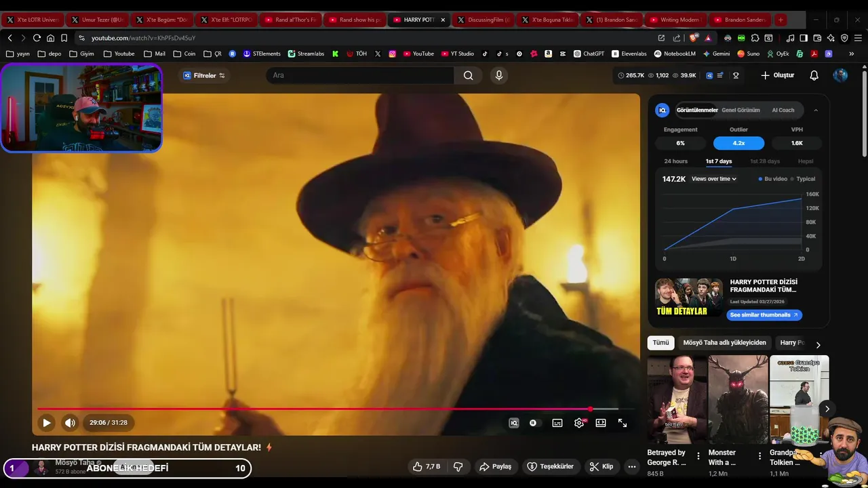
Task: Click the search magnifier button
Action: click(469, 75)
